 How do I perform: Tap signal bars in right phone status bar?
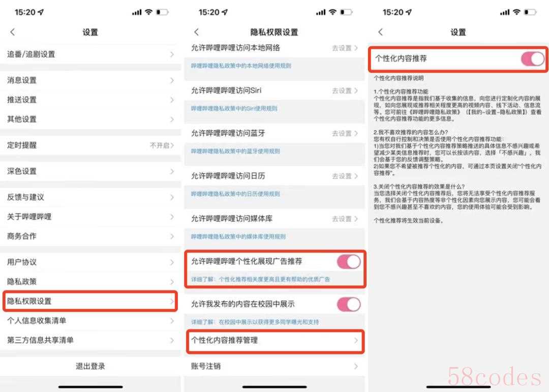coord(505,12)
